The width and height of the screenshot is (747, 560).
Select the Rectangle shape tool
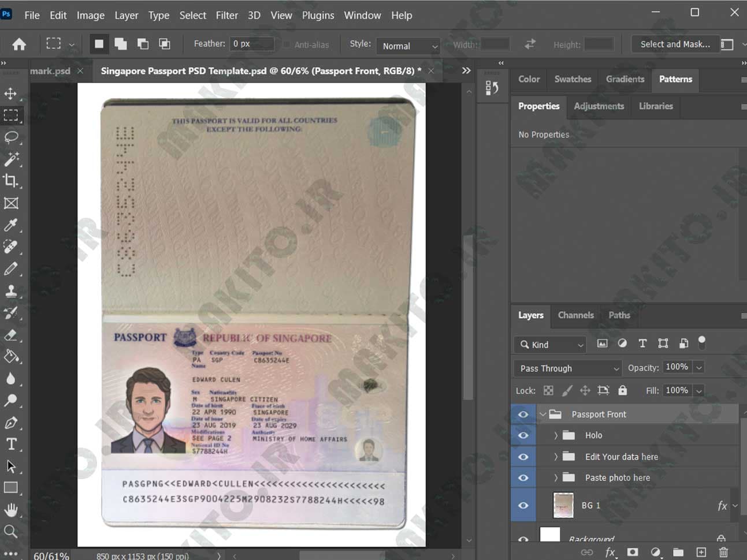[10, 488]
